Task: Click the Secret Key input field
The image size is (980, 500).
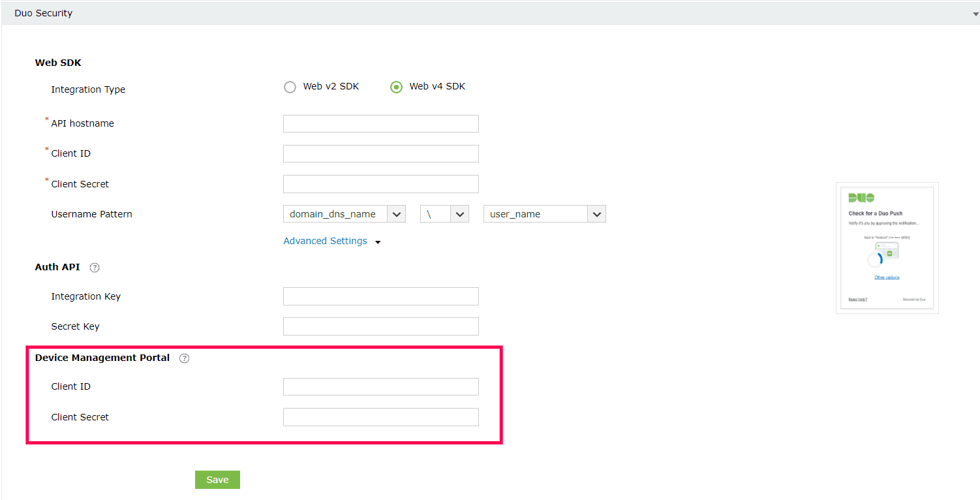Action: (x=380, y=326)
